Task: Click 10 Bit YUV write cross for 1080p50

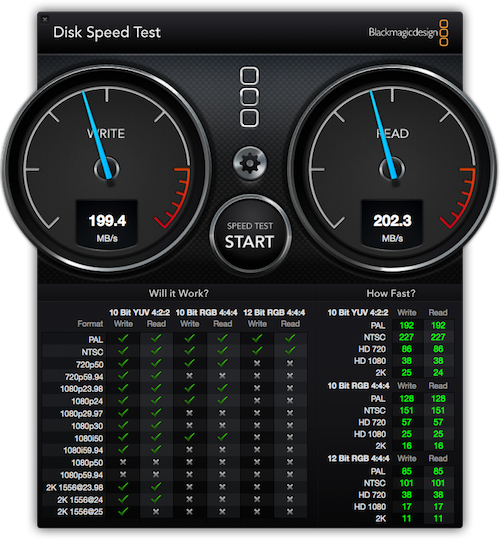Action: tap(123, 462)
